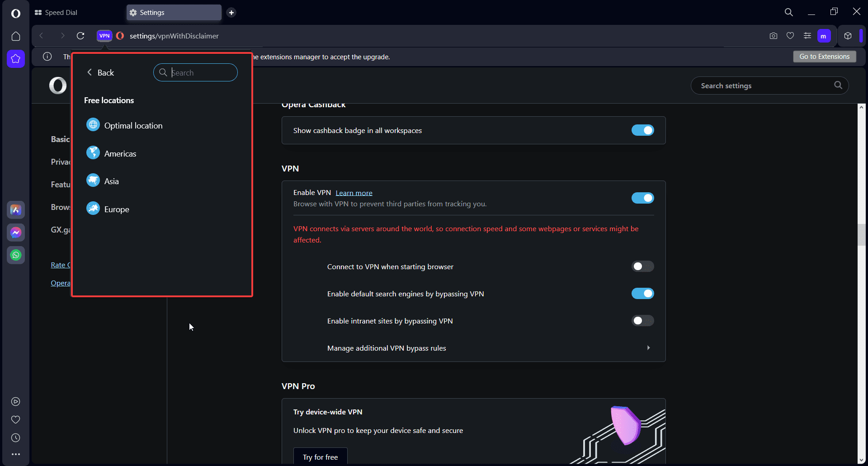Click the settings page scrollbar thumb
Viewport: 868px width, 466px height.
pos(862,234)
